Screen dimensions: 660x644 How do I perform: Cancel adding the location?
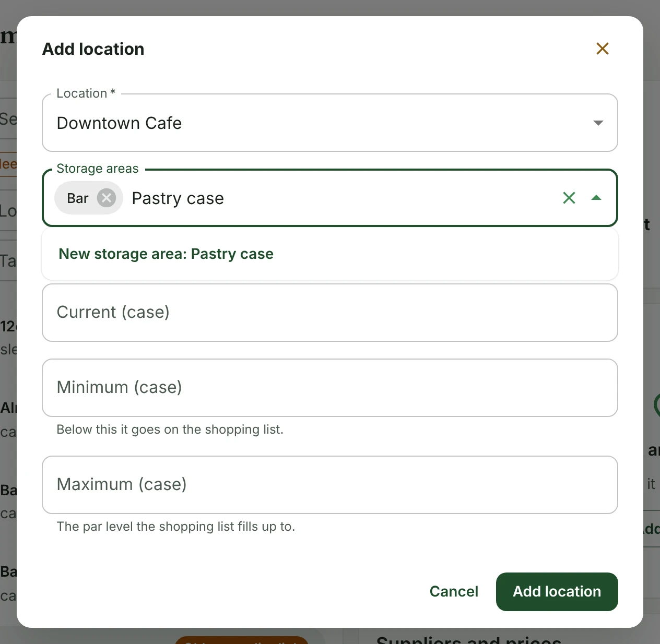(454, 591)
